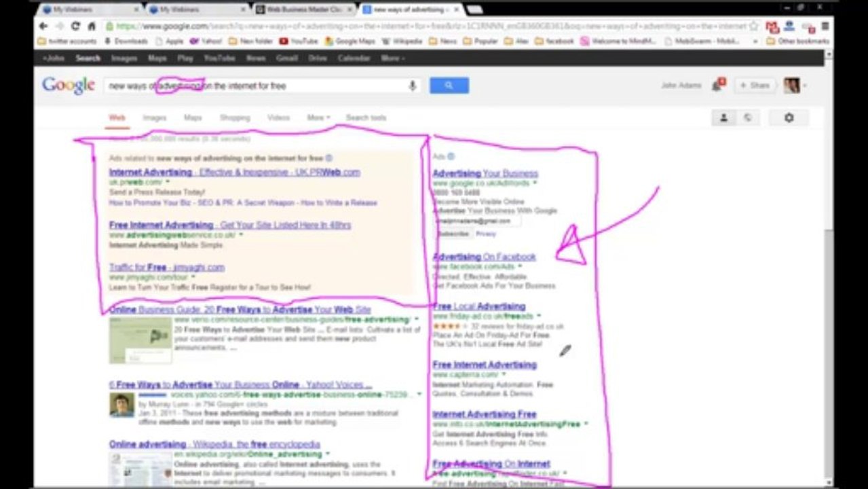Start voice search with the microphone icon
The height and width of the screenshot is (489, 868).
412,86
